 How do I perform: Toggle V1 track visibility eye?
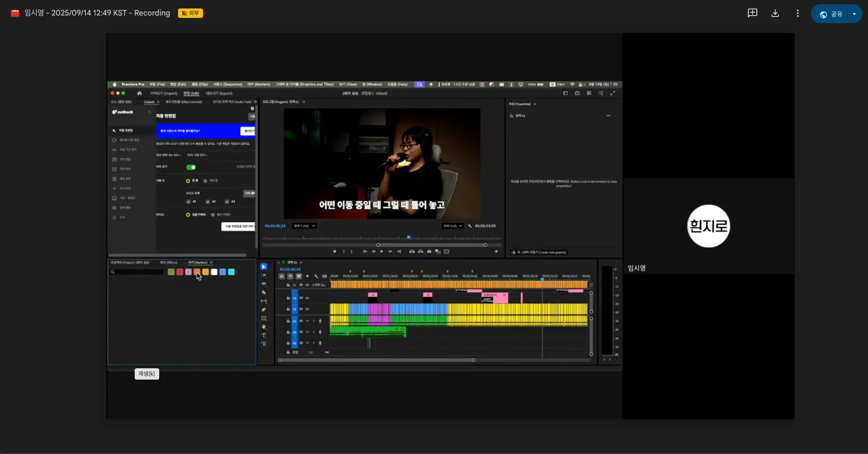308,309
